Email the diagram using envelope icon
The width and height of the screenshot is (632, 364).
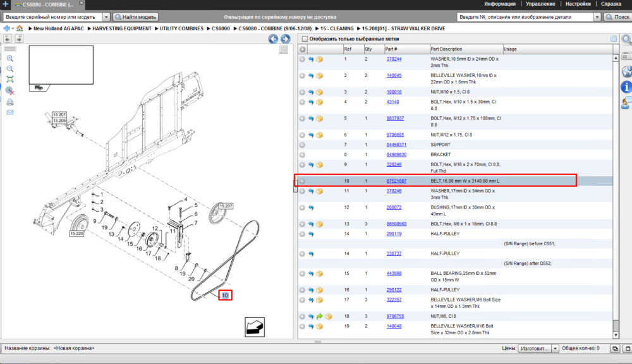pos(10,112)
